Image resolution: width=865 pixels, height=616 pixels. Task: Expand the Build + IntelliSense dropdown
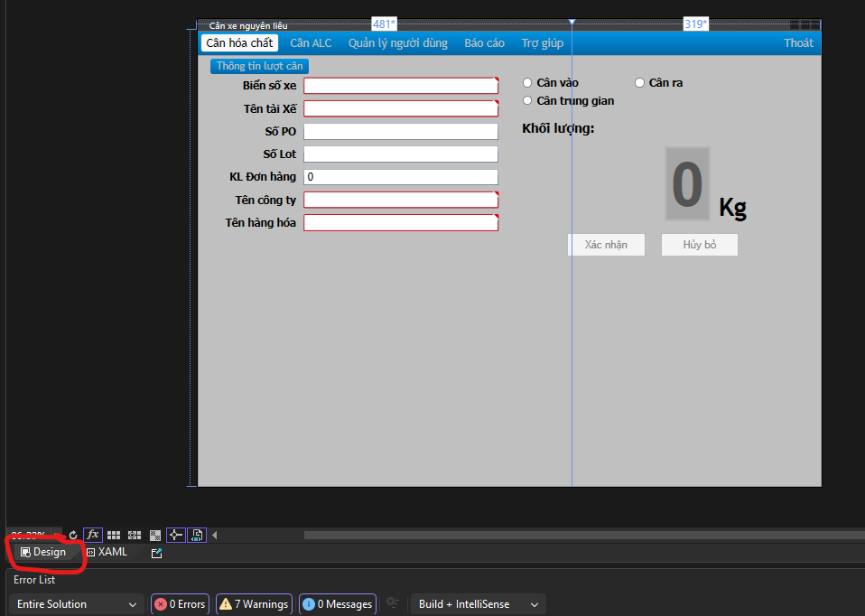pyautogui.click(x=479, y=604)
